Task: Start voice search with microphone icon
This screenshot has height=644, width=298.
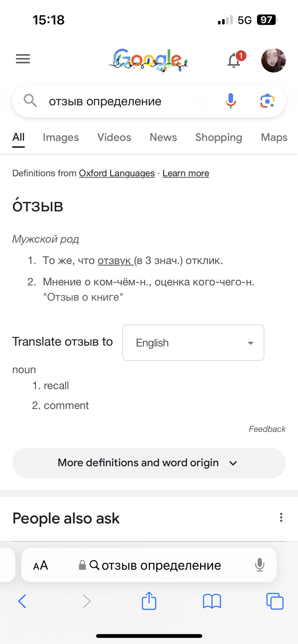Action: (x=230, y=101)
